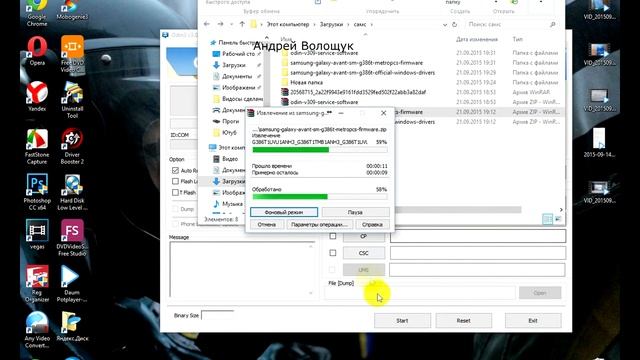640x360 pixels.
Task: Open Проги folder in sidebar
Action: click(x=226, y=121)
